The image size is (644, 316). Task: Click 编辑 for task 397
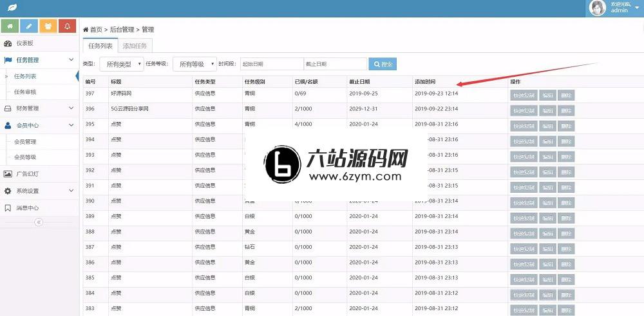coord(547,94)
